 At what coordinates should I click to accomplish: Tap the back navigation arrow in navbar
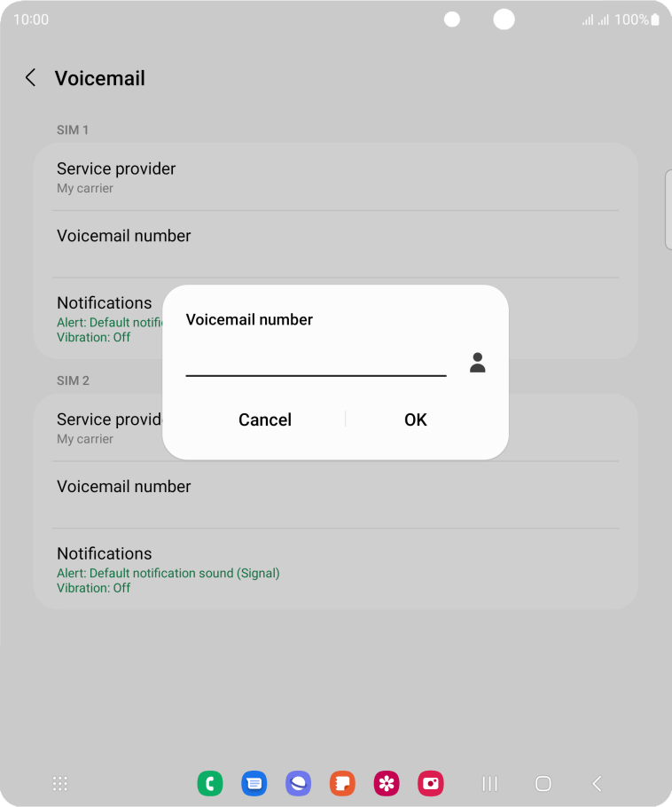597,783
